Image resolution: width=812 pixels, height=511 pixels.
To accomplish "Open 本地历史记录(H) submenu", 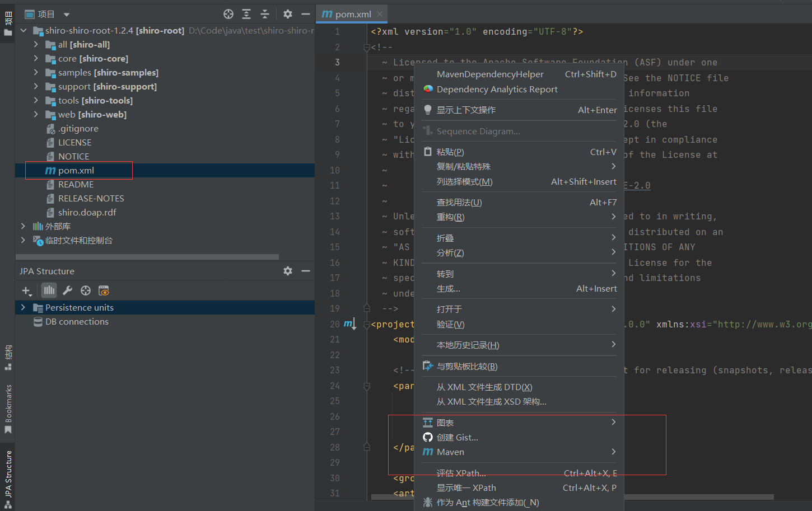I will [x=519, y=345].
